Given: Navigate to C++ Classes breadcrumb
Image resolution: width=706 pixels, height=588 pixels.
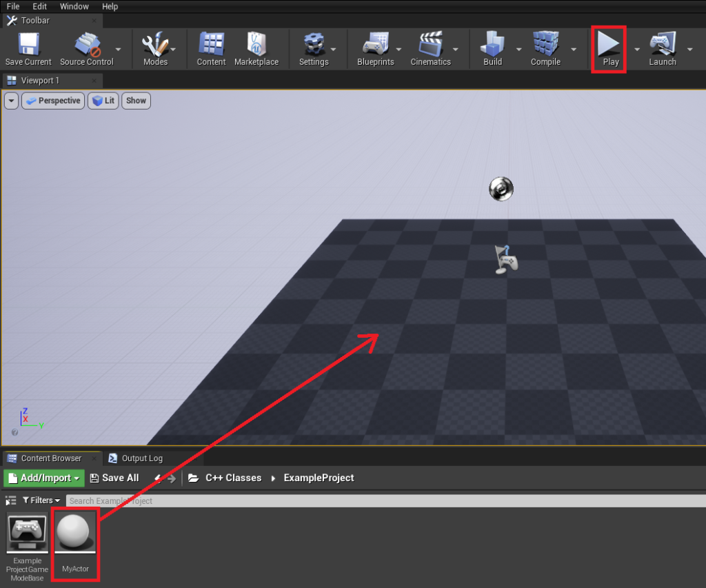Looking at the screenshot, I should (x=233, y=478).
